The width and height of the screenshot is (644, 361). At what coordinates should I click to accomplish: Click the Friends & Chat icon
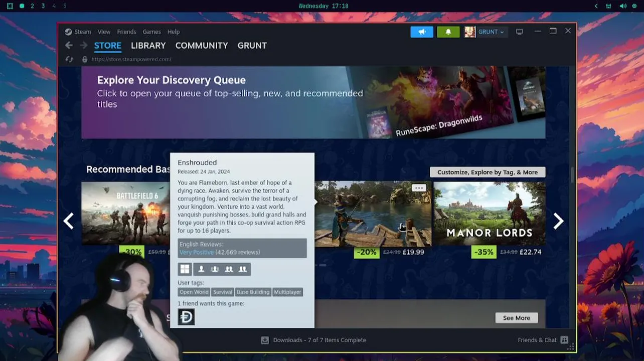click(564, 340)
